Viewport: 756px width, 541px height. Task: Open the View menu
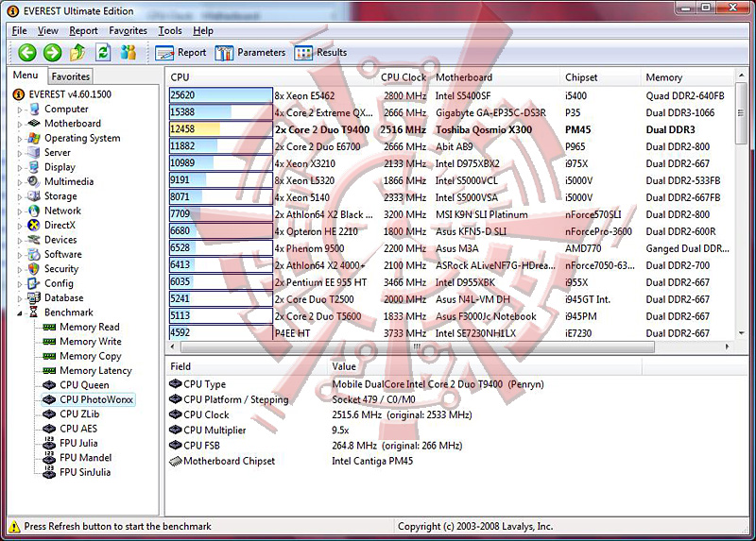tap(48, 31)
